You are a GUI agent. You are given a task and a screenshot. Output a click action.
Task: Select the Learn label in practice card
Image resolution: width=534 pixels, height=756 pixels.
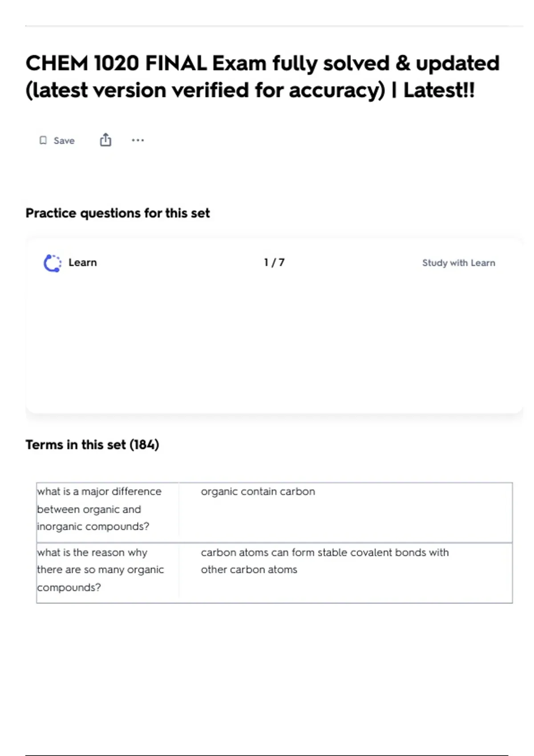point(83,262)
